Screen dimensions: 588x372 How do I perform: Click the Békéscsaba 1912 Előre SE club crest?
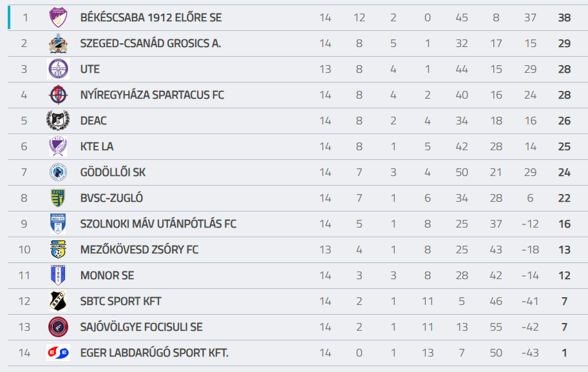coord(58,17)
